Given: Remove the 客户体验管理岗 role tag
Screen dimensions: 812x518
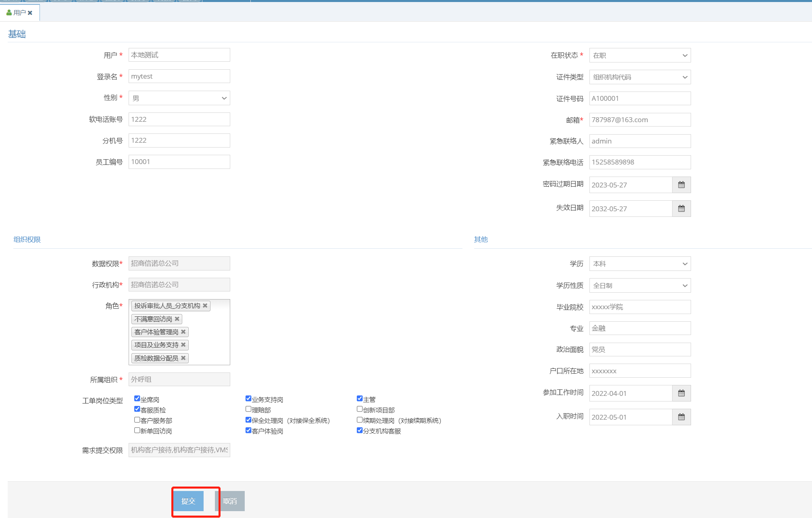Looking at the screenshot, I should (183, 332).
